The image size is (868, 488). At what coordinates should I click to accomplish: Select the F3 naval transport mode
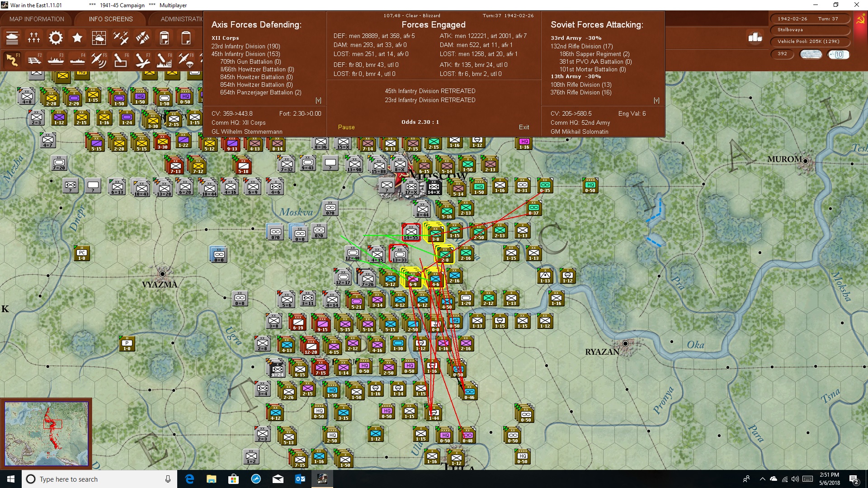(56, 60)
